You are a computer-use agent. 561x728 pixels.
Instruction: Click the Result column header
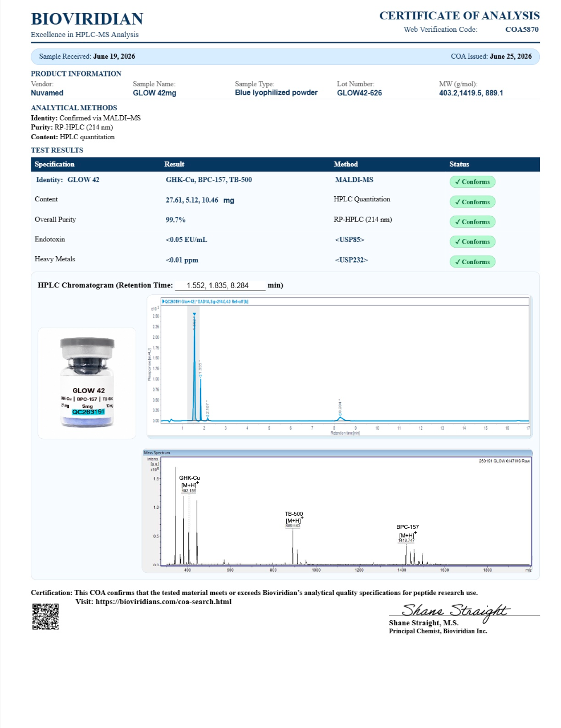coord(174,164)
